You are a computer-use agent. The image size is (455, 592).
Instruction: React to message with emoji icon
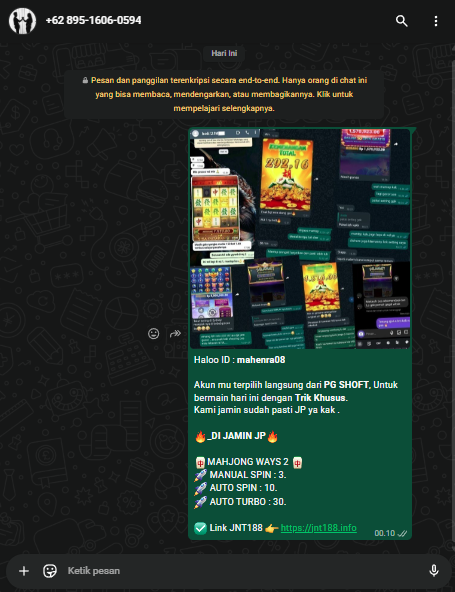tap(153, 333)
